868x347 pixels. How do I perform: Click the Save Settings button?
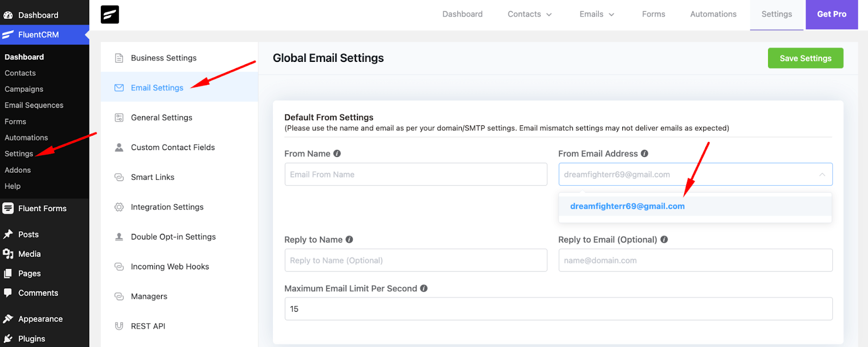(x=805, y=58)
